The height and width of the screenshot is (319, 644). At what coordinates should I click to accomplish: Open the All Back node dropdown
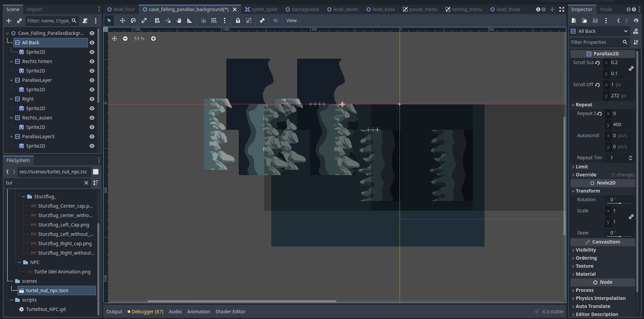coord(599,31)
